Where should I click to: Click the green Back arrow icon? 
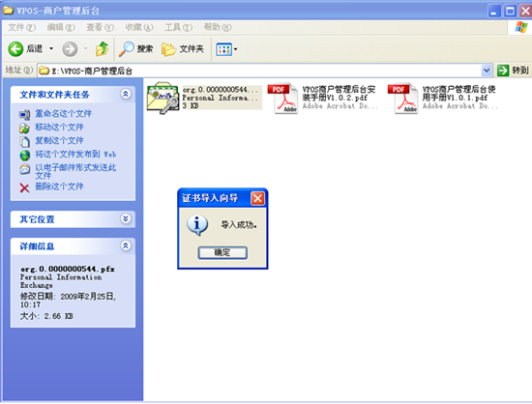click(x=15, y=49)
